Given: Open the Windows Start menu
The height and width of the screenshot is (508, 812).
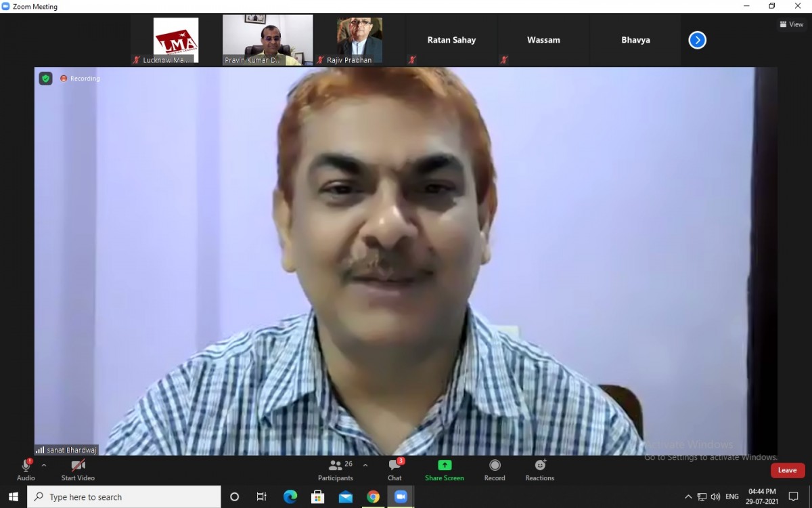Looking at the screenshot, I should tap(14, 496).
